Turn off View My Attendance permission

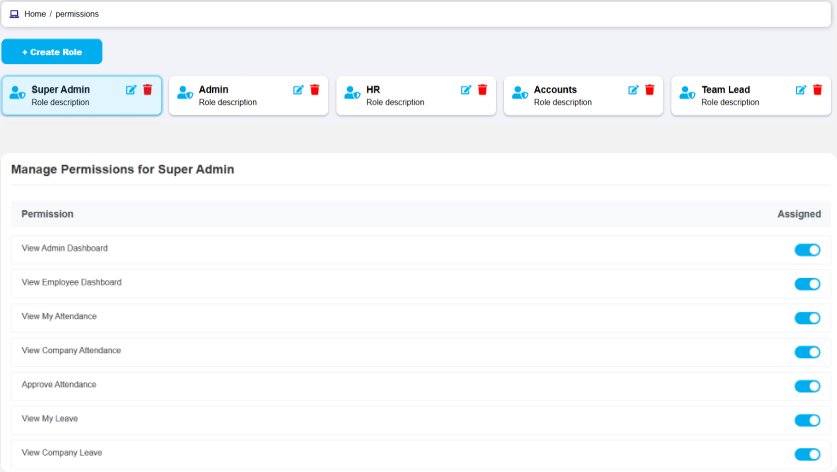pos(807,318)
